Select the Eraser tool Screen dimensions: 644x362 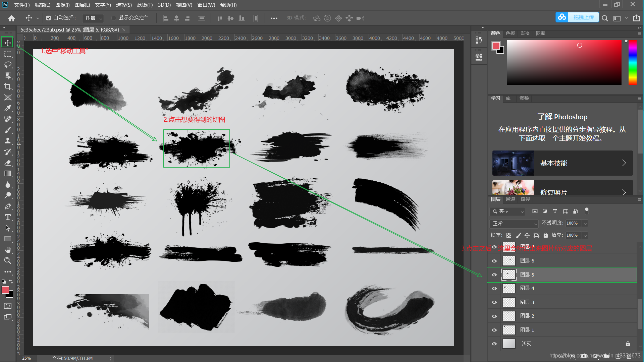click(8, 163)
